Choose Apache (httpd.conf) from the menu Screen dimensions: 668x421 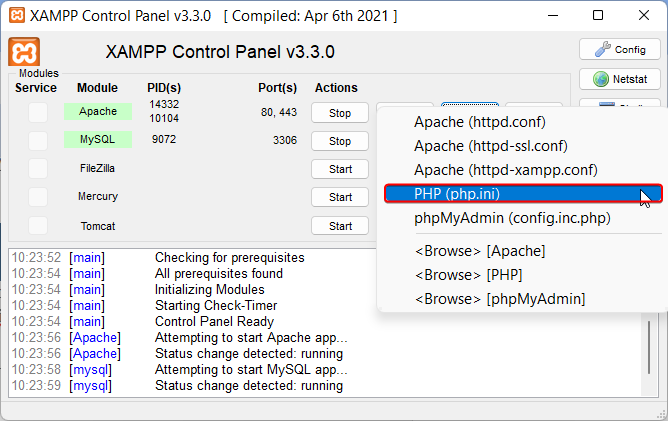coord(479,122)
